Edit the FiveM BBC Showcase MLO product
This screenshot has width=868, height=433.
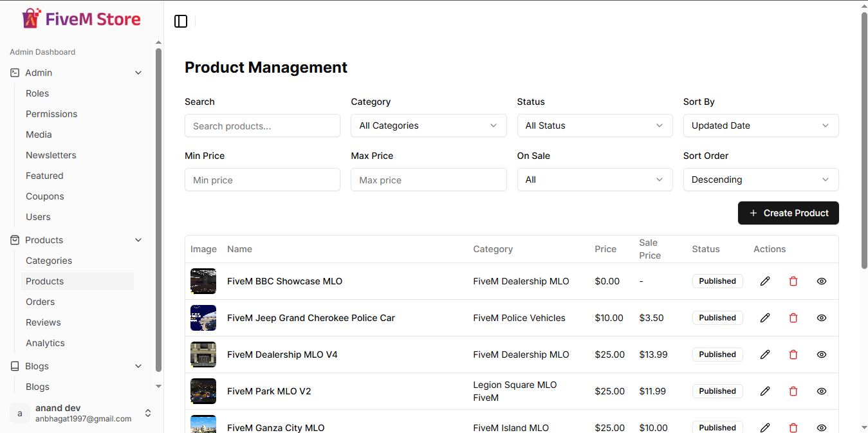765,281
